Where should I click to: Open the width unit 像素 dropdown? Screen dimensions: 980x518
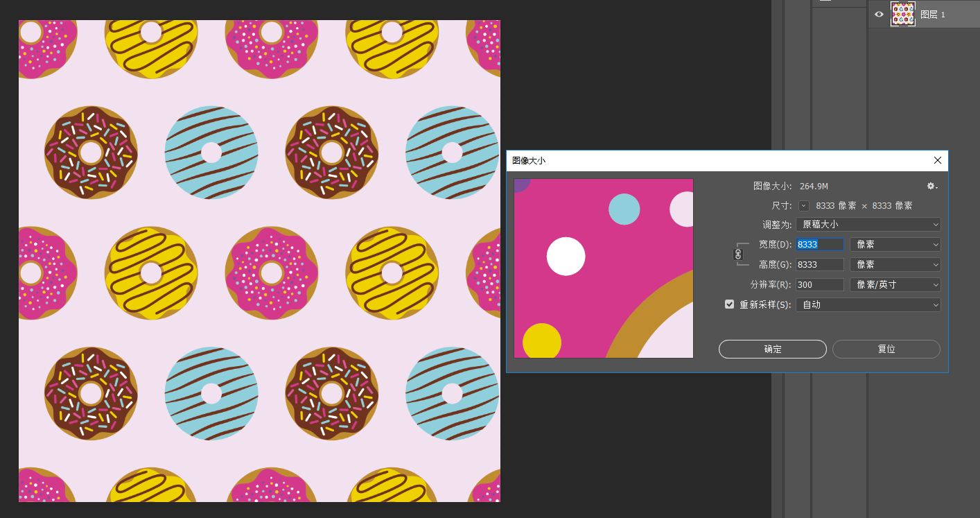pos(895,245)
